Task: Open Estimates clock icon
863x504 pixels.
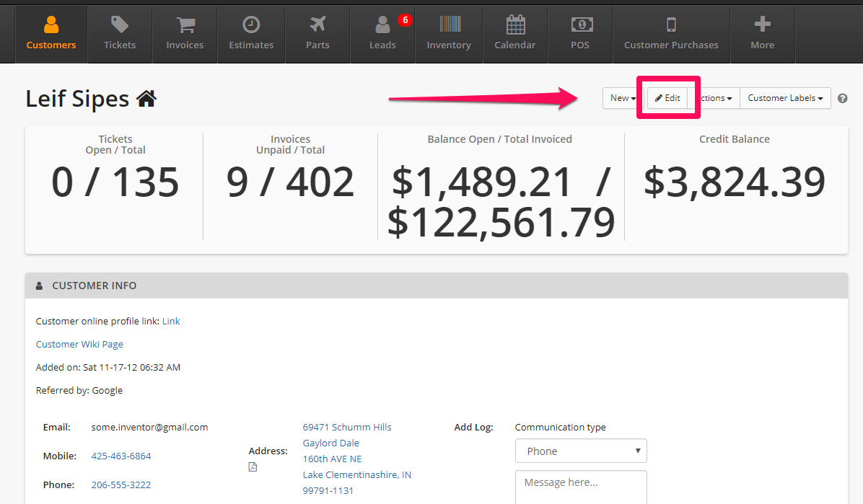Action: 251,25
